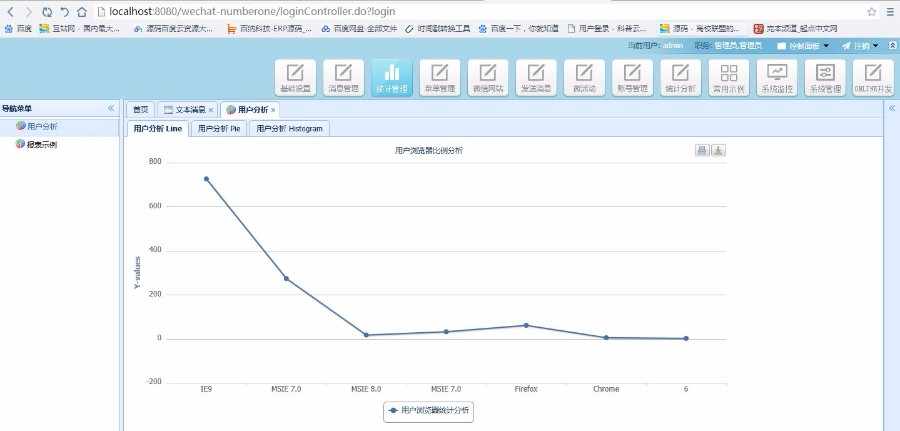Click the IE9 x-axis label
The width and height of the screenshot is (900, 431).
tap(205, 389)
